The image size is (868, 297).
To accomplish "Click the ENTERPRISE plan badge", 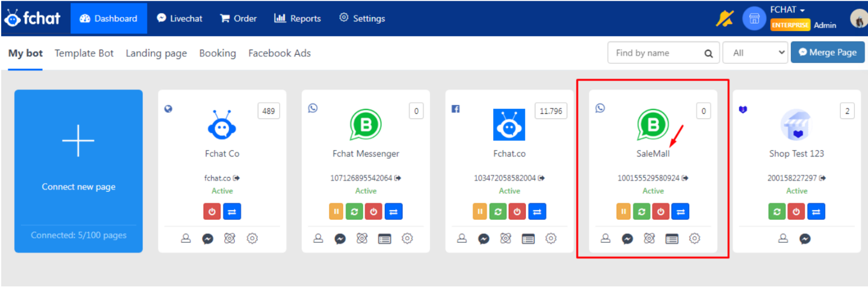I will click(x=790, y=25).
